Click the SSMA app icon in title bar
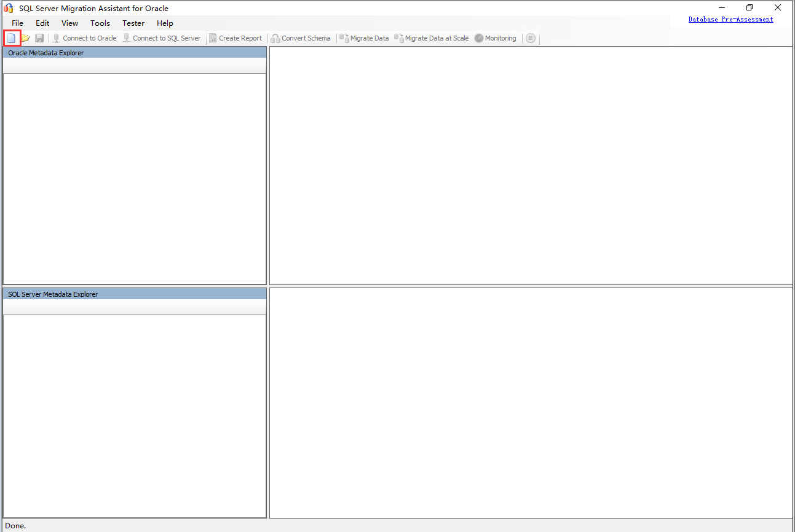 click(x=9, y=8)
